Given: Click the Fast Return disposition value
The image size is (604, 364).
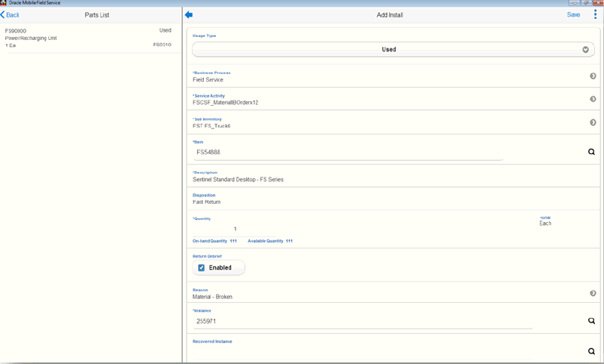Looking at the screenshot, I should pos(206,202).
